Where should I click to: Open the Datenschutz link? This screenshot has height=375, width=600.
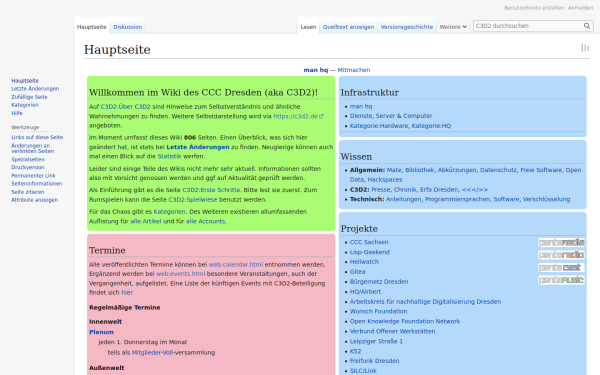(498, 170)
